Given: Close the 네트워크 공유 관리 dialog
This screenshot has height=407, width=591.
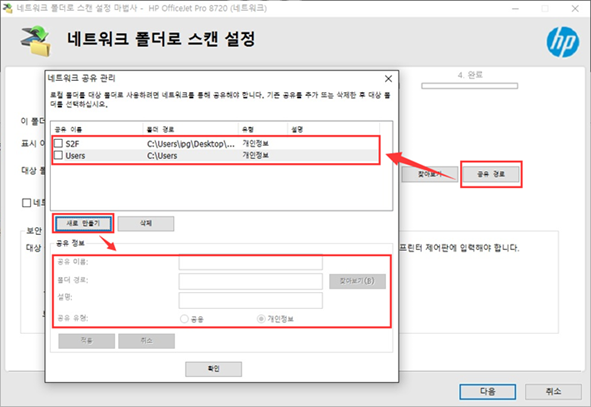Looking at the screenshot, I should coord(388,78).
